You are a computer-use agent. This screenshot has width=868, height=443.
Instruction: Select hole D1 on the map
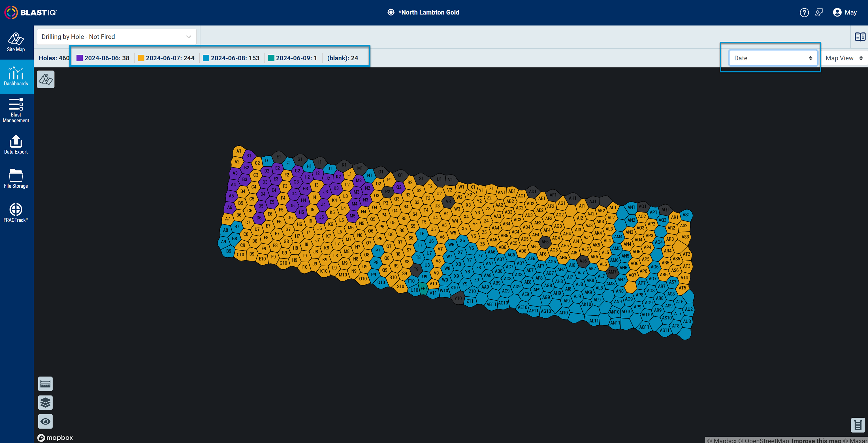(x=267, y=160)
